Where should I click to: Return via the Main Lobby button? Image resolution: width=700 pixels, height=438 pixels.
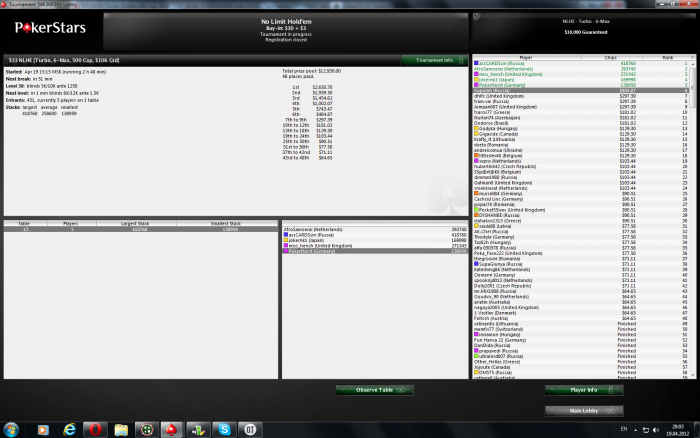pyautogui.click(x=584, y=411)
